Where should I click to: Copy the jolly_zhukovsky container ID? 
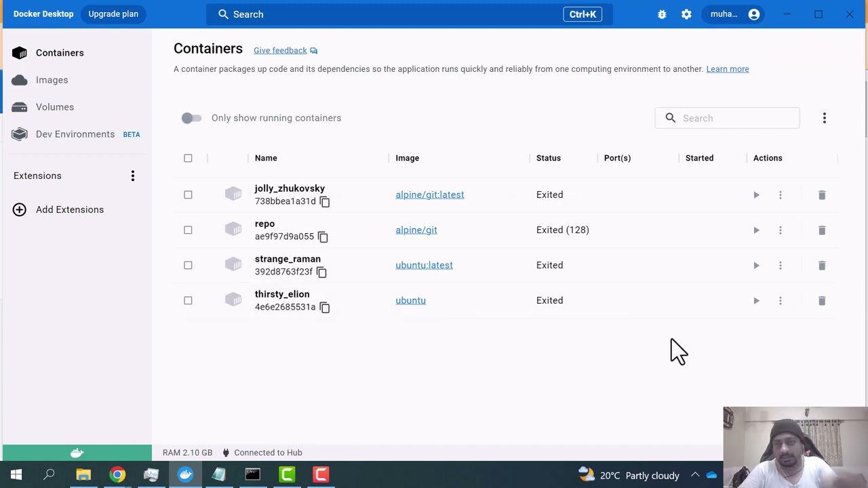[325, 202]
